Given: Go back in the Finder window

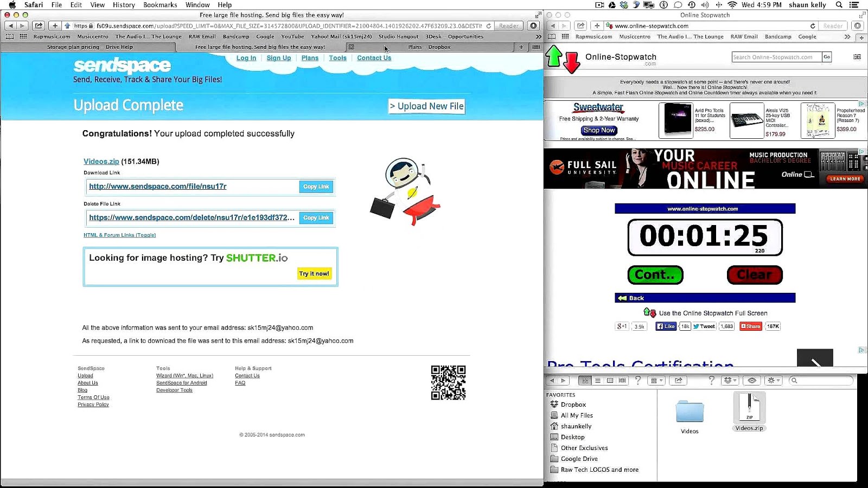Looking at the screenshot, I should (552, 380).
